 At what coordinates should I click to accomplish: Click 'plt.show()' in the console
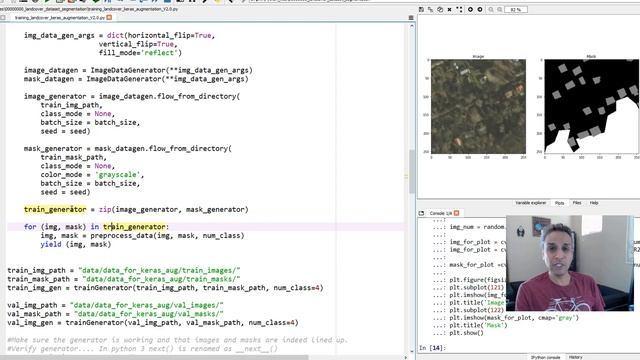[x=467, y=333]
